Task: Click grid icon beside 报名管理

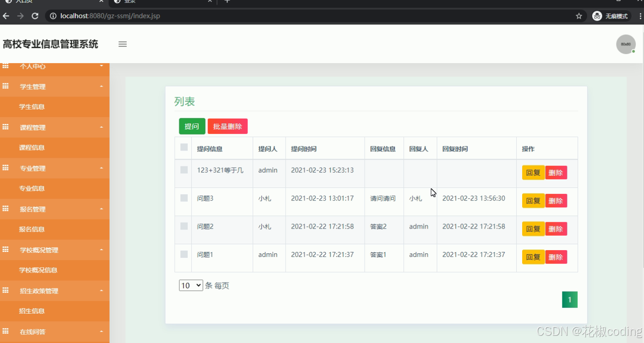Action: tap(5, 209)
